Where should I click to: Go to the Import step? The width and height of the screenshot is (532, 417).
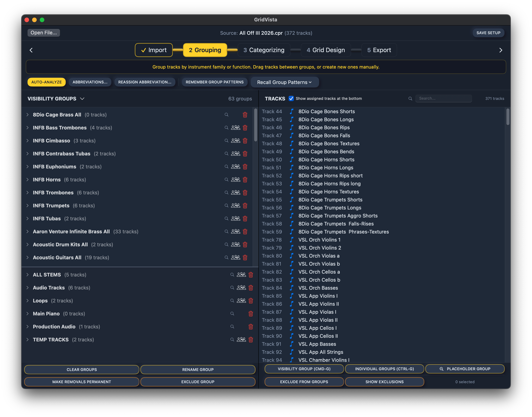point(154,50)
